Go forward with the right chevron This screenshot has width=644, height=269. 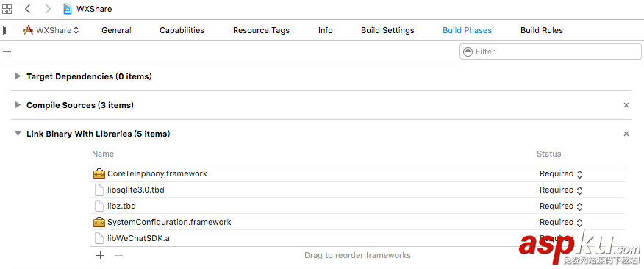pyautogui.click(x=48, y=9)
